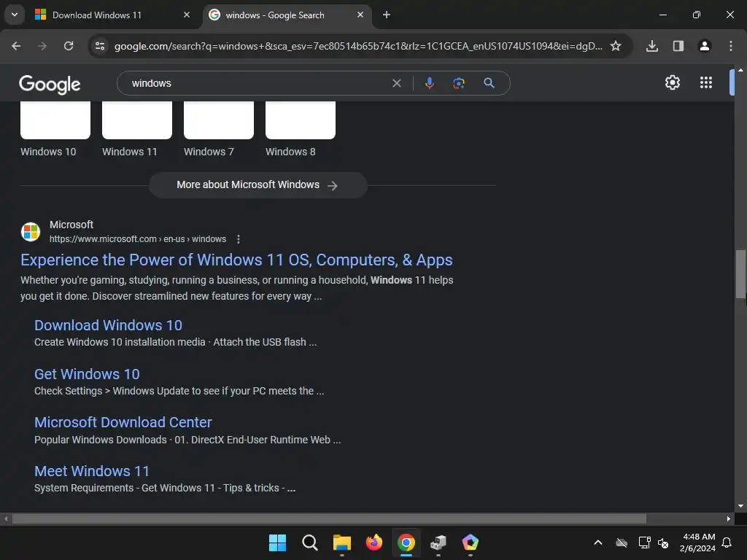This screenshot has width=747, height=560.
Task: Click the browser forward arrow
Action: (42, 46)
